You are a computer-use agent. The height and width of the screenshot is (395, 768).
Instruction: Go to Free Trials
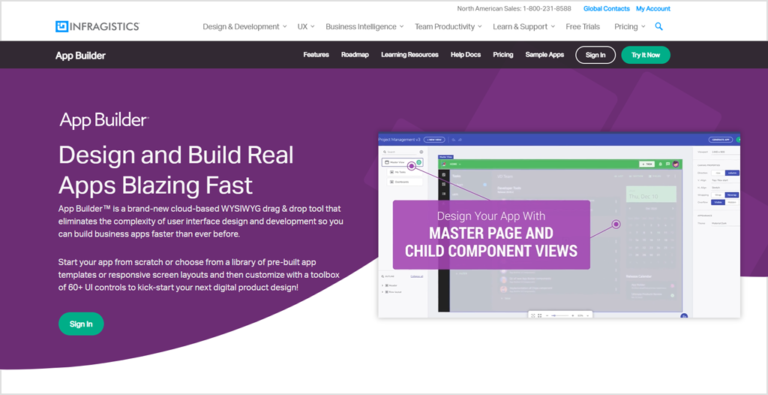(582, 26)
